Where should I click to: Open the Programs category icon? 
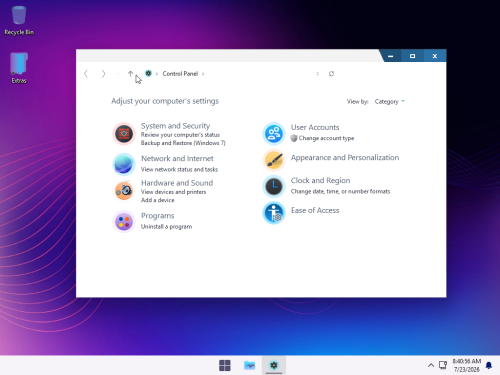(x=124, y=221)
